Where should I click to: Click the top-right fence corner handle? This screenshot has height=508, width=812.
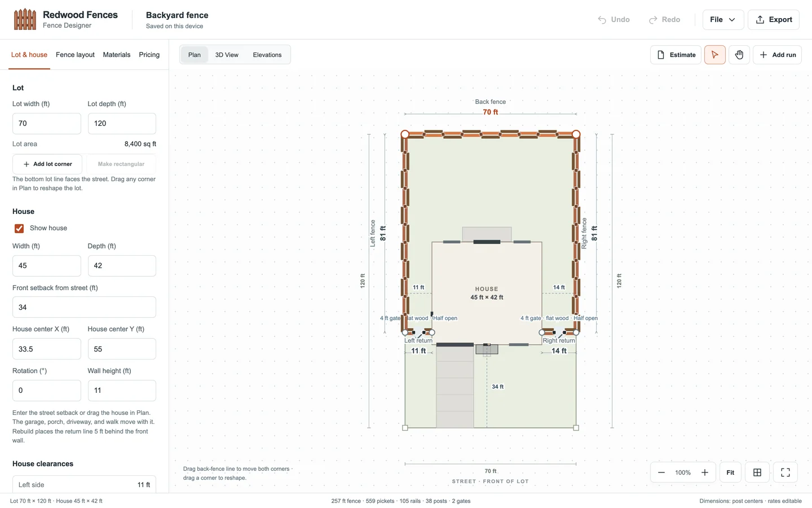coord(576,134)
